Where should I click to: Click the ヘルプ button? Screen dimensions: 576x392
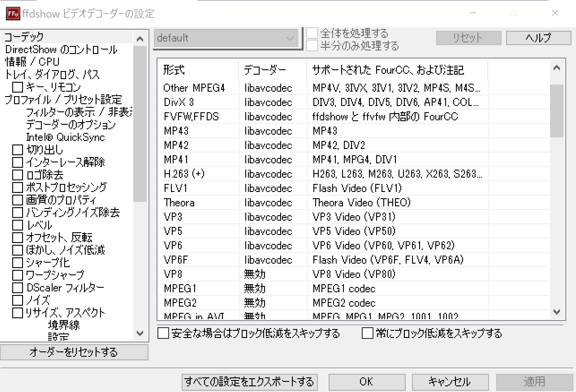pos(538,38)
